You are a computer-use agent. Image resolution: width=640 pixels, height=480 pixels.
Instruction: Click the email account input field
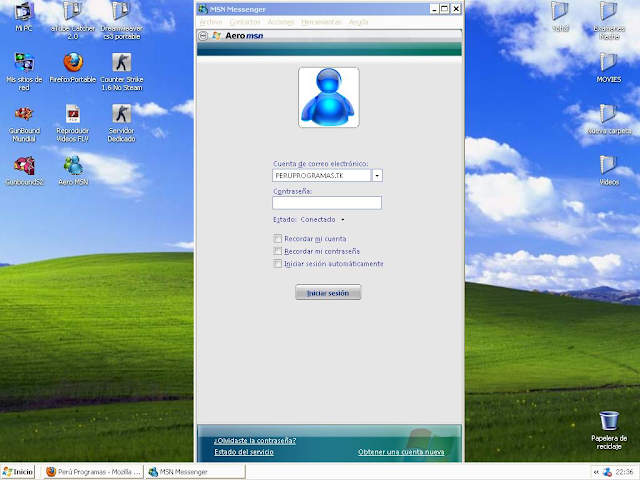point(322,176)
